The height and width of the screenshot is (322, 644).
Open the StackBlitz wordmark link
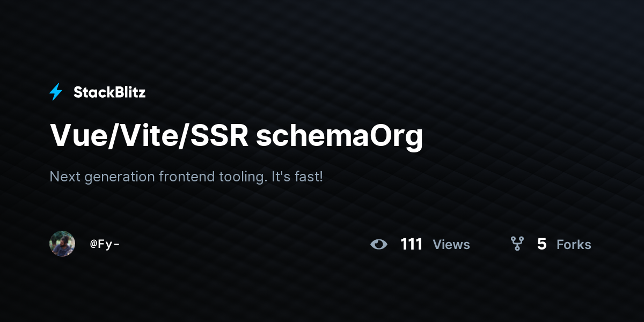point(109,92)
